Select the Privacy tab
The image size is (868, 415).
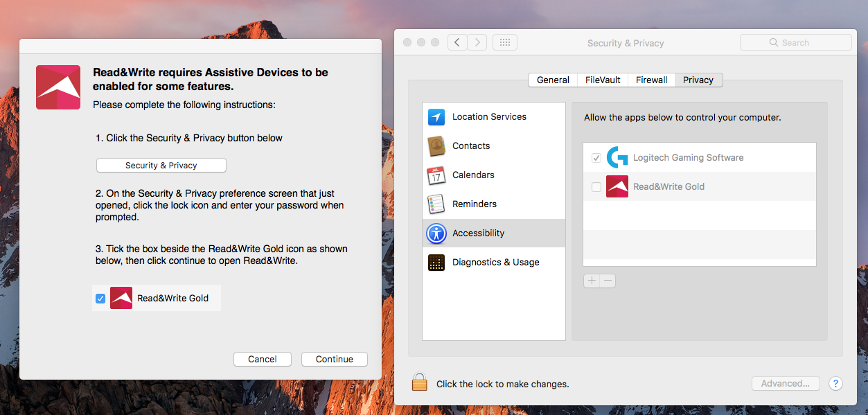[698, 80]
